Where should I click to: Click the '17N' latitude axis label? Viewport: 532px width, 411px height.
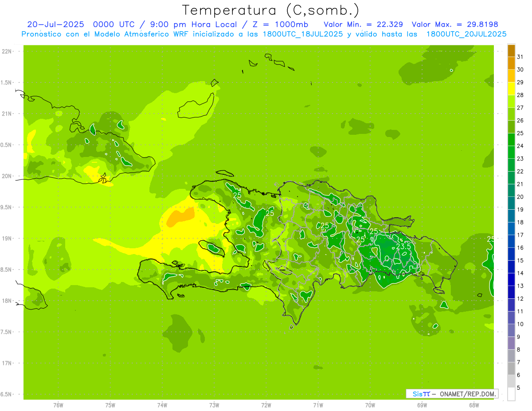[x=7, y=363]
